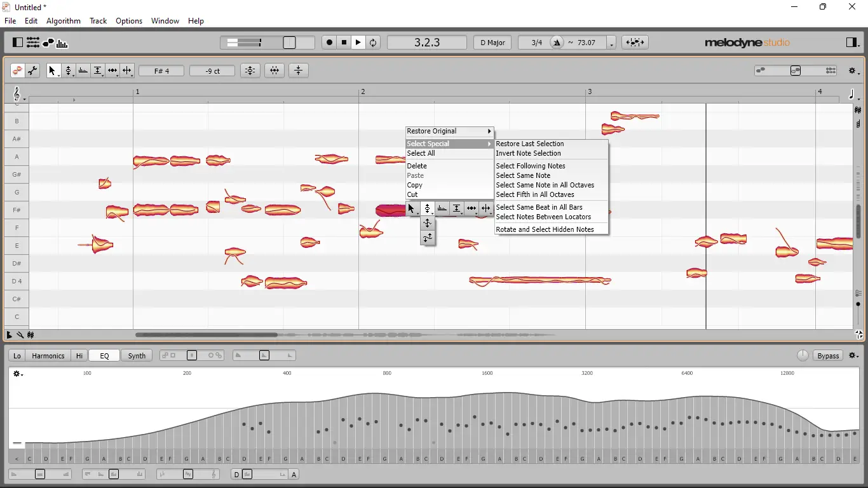Click the -9 ct cents field
The width and height of the screenshot is (868, 488).
click(x=212, y=71)
